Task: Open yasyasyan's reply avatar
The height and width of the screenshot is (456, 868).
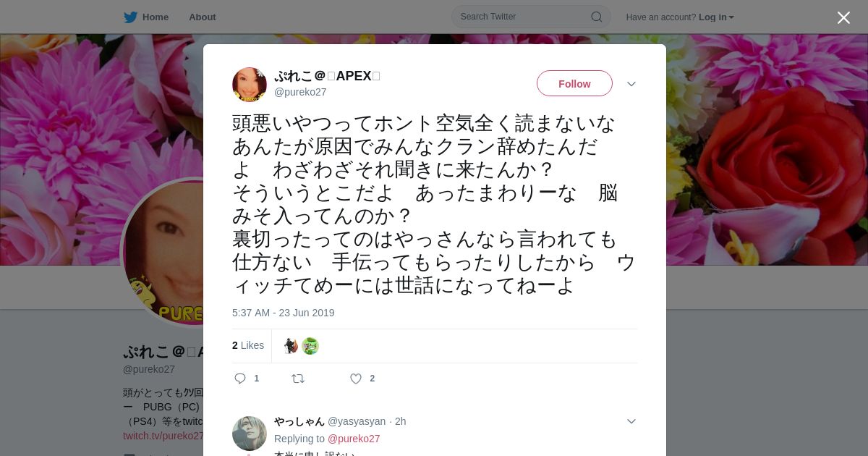Action: (x=250, y=434)
